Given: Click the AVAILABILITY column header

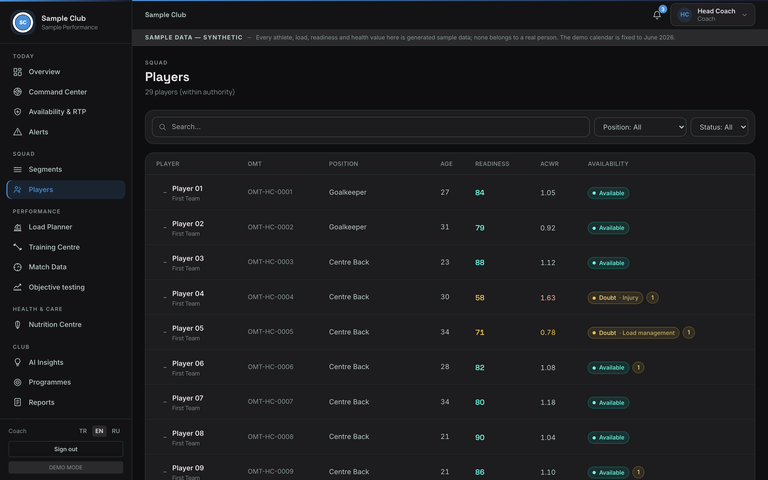Looking at the screenshot, I should (x=608, y=164).
